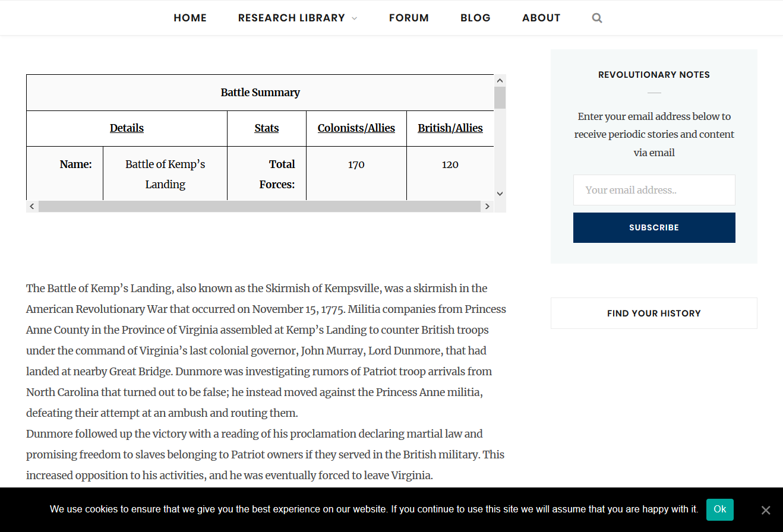The width and height of the screenshot is (783, 532).
Task: Click the Revolutionary Notes heading
Action: click(654, 75)
